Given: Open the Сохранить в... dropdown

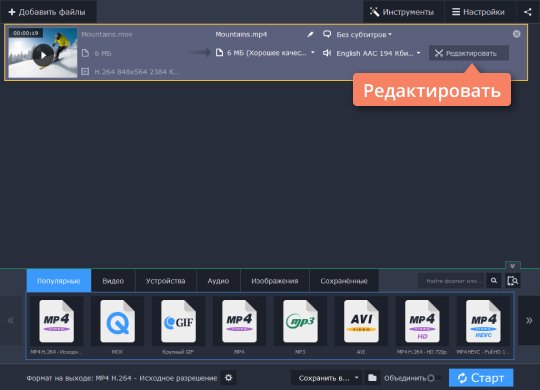Looking at the screenshot, I should click(x=327, y=378).
